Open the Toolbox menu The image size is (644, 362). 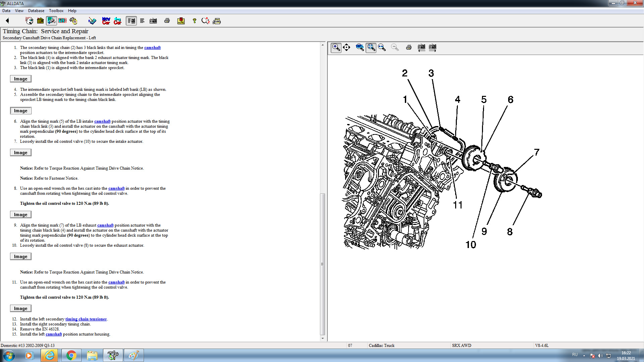[x=56, y=11]
